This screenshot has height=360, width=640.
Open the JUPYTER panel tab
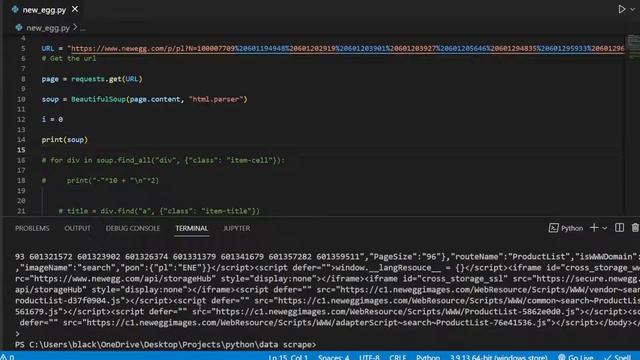(236, 228)
